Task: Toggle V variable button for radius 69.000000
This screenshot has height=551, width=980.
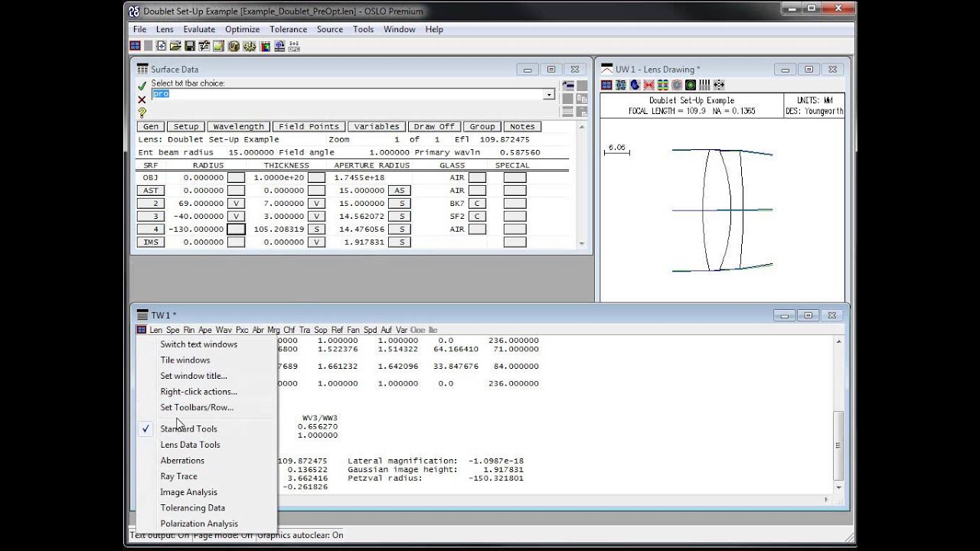Action: click(236, 204)
